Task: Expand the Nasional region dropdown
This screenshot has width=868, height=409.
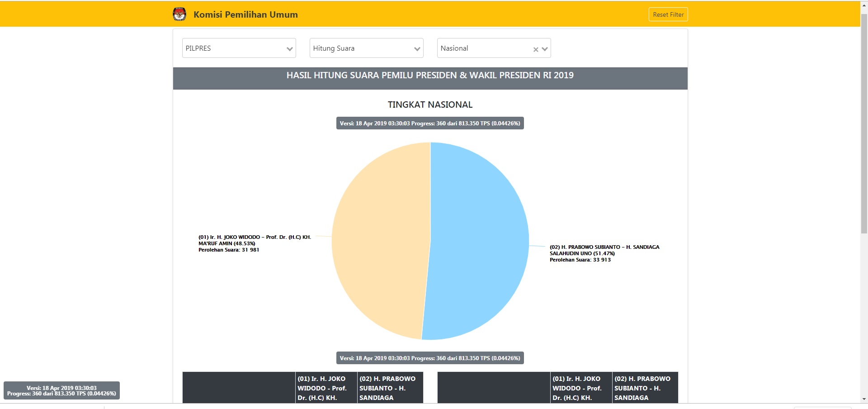Action: (x=545, y=49)
